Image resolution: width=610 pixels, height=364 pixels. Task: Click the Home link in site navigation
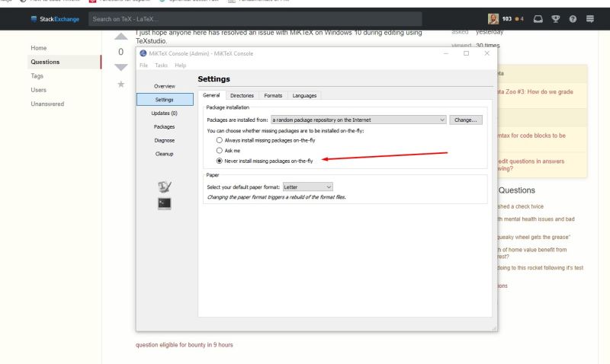[x=39, y=48]
